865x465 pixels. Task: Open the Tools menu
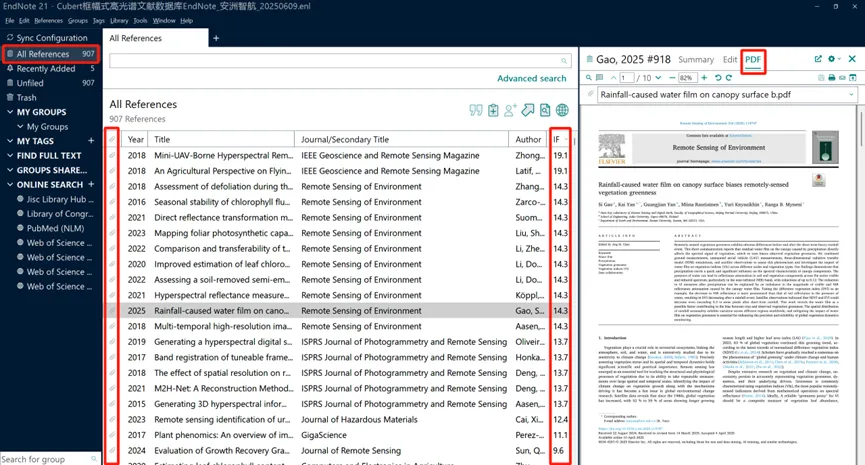tap(140, 20)
